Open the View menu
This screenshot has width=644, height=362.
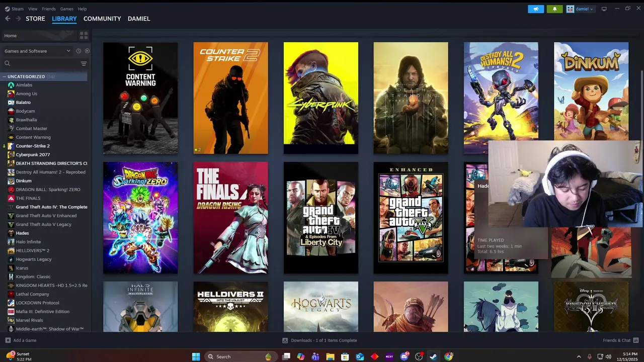[33, 9]
